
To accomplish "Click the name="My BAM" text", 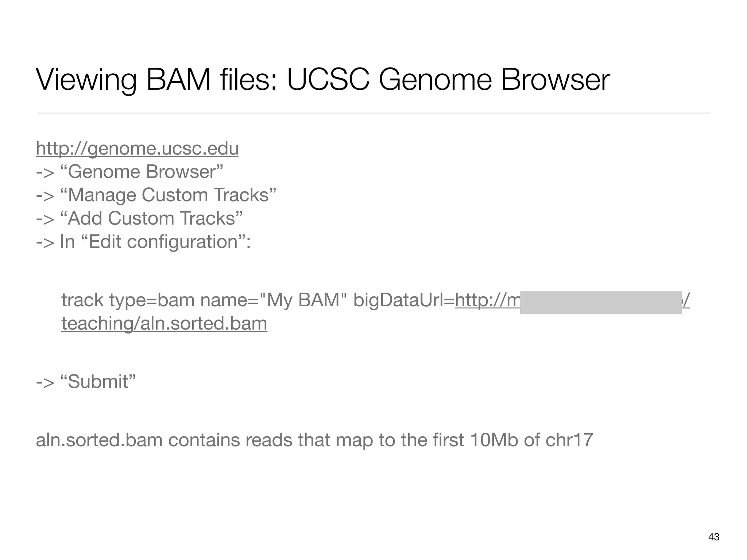I will [x=274, y=300].
